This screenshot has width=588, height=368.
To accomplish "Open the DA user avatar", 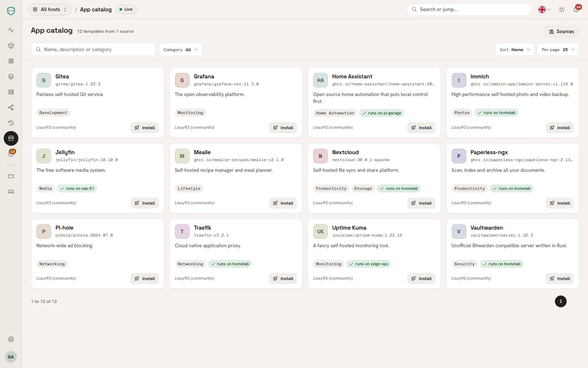I will 11,357.
